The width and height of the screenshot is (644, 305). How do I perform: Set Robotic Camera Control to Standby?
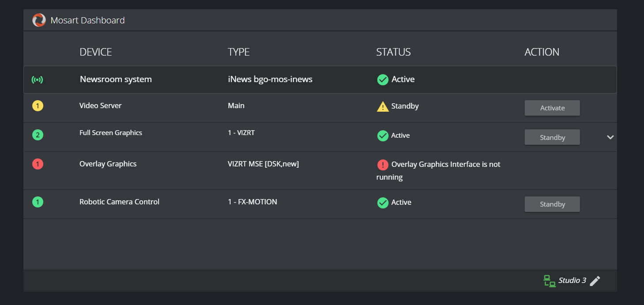[552, 204]
